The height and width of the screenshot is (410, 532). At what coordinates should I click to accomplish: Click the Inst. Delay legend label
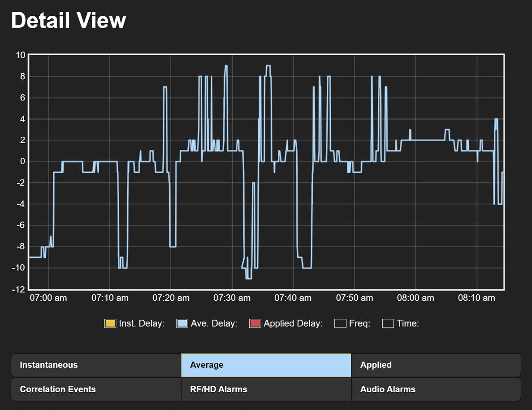[142, 323]
